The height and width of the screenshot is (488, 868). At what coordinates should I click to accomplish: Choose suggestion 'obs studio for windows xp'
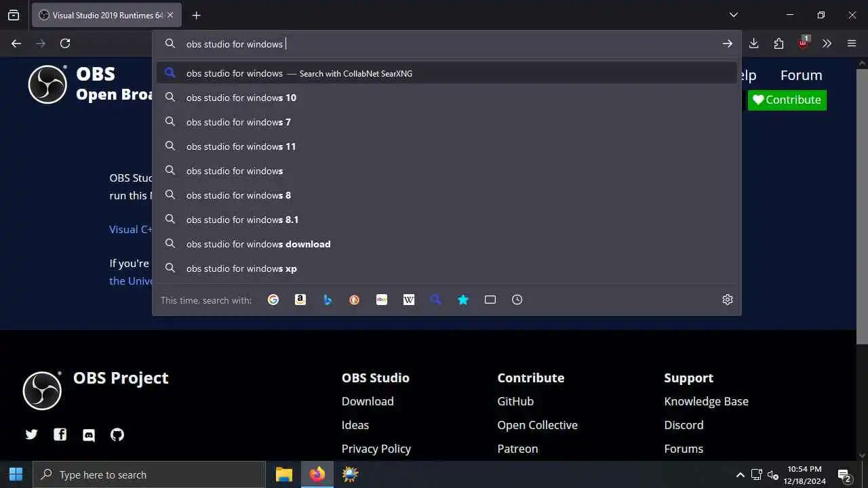click(x=447, y=268)
